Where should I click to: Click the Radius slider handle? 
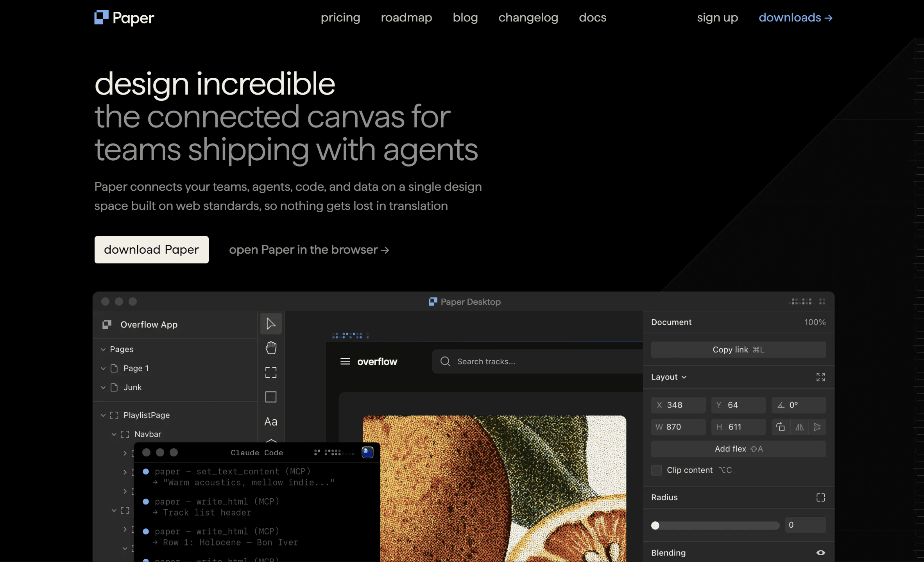(x=655, y=525)
